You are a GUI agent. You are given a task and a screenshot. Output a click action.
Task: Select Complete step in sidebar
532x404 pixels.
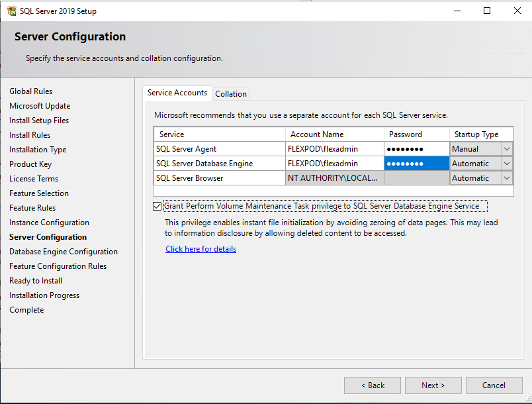pyautogui.click(x=26, y=311)
